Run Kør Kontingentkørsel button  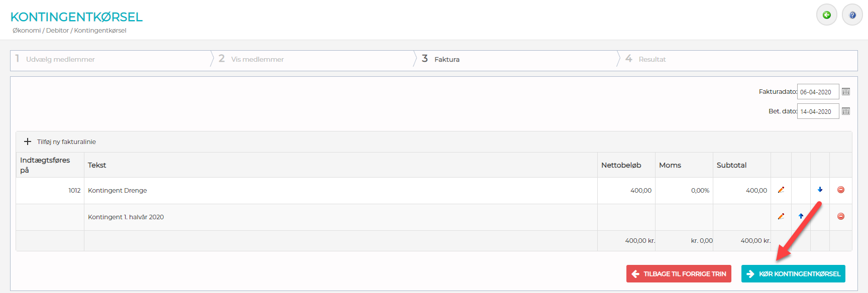793,274
